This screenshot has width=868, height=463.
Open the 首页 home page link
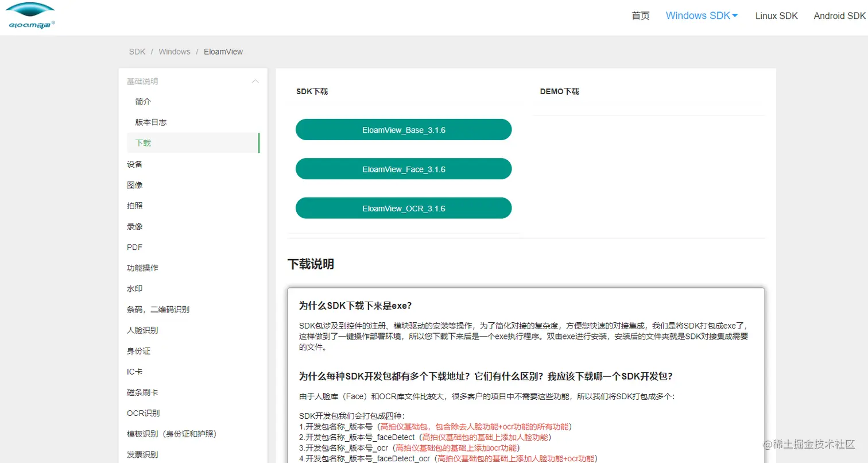[x=641, y=16]
